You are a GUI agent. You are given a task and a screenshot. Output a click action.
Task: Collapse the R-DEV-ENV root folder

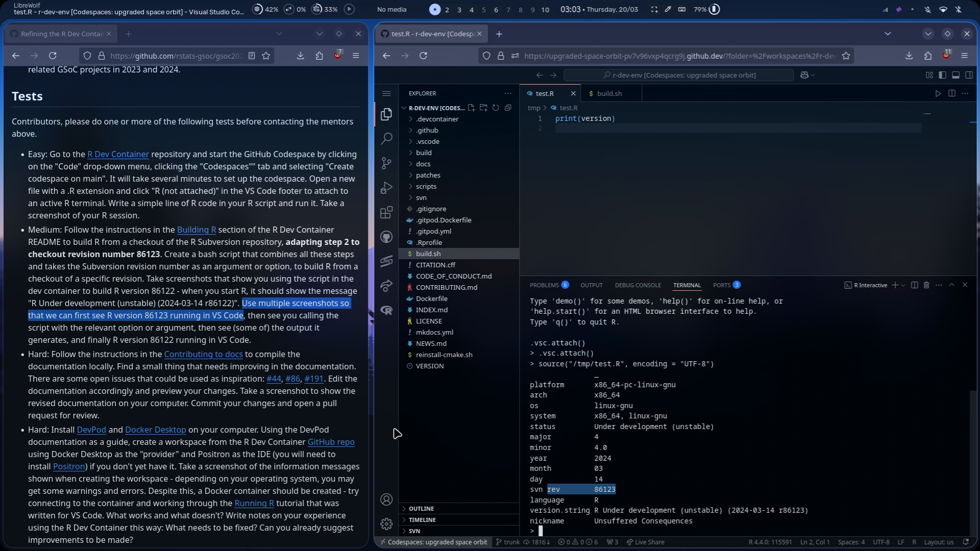pos(436,108)
